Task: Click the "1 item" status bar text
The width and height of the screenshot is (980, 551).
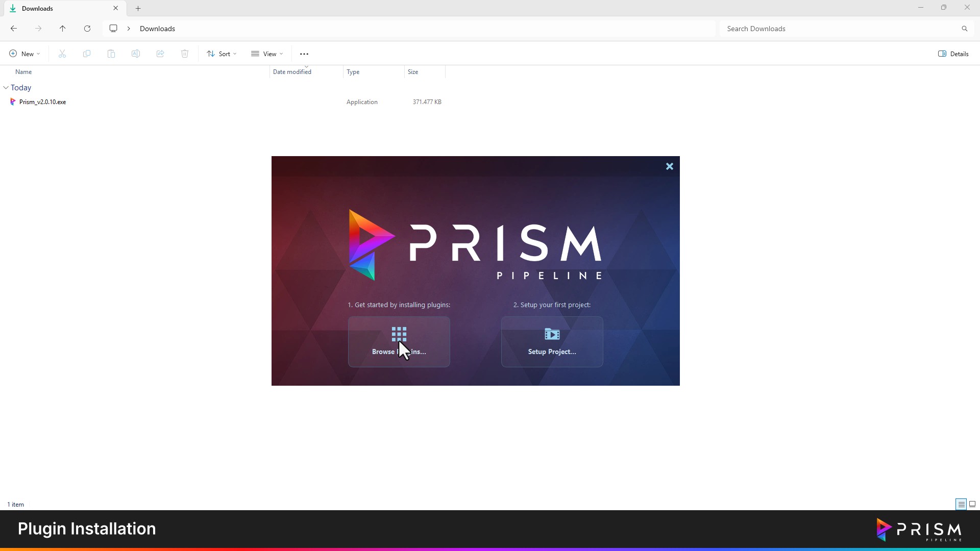Action: click(x=15, y=505)
